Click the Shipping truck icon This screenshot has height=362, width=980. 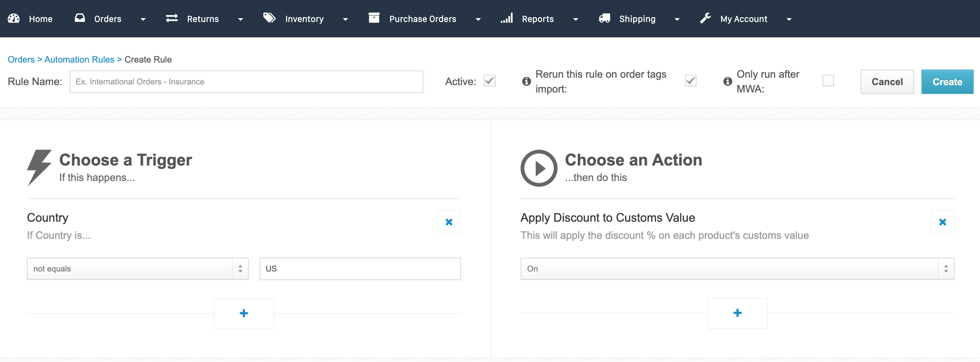605,18
